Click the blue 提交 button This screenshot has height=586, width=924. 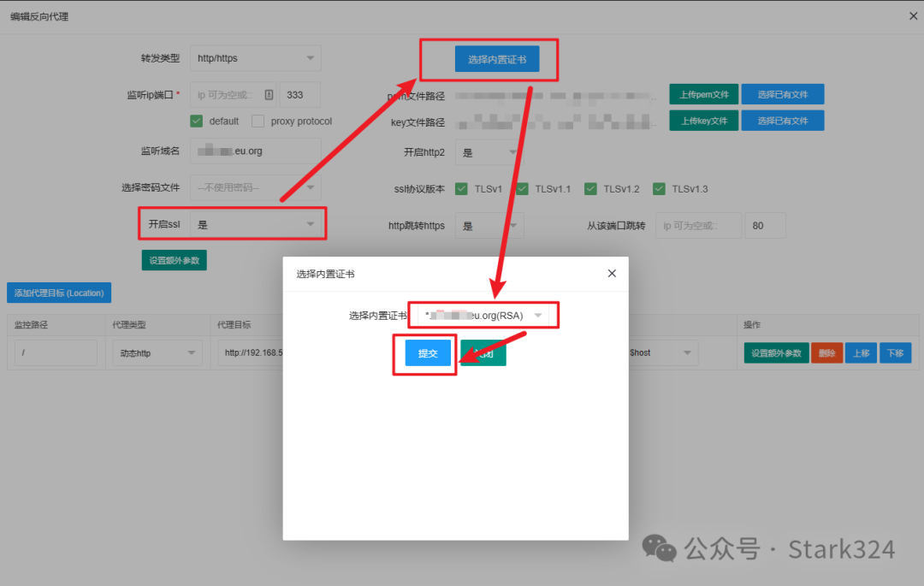[428, 353]
